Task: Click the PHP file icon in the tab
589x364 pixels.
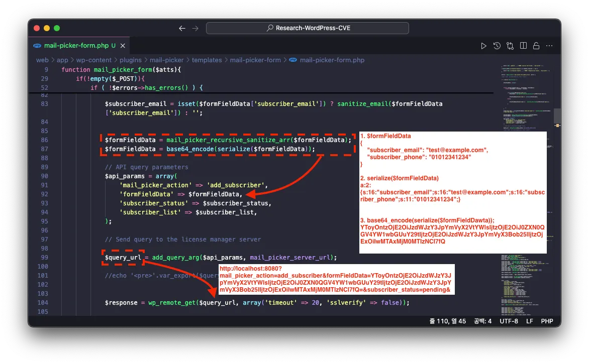Action: tap(37, 46)
